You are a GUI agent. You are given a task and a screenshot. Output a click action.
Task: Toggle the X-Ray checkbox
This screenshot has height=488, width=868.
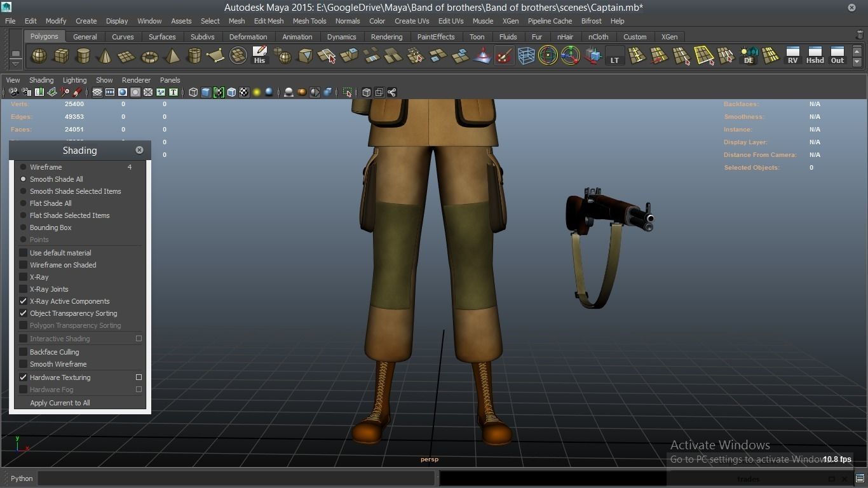point(24,277)
